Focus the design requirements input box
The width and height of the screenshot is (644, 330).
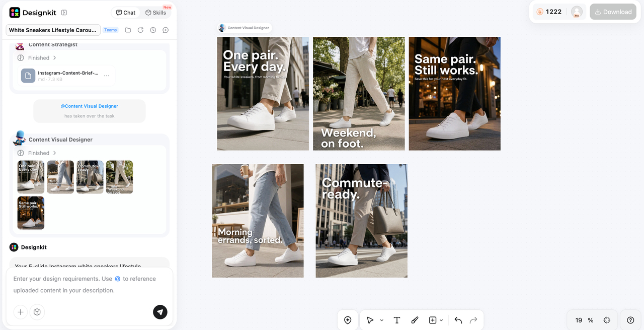[x=90, y=285]
